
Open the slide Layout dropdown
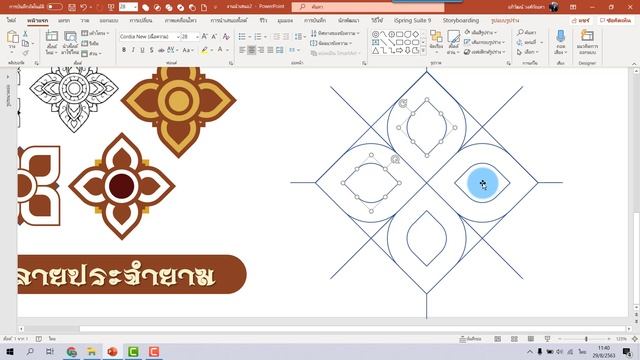click(x=96, y=33)
